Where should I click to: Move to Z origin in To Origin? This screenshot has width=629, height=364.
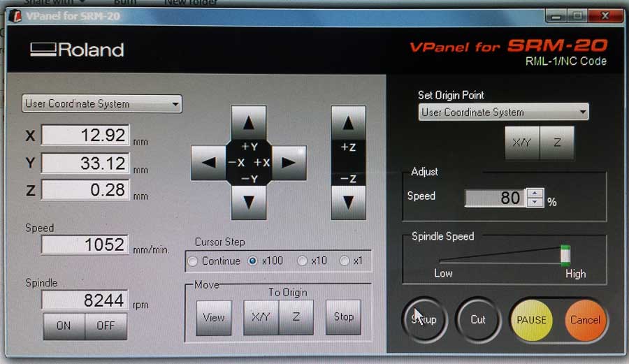point(296,317)
